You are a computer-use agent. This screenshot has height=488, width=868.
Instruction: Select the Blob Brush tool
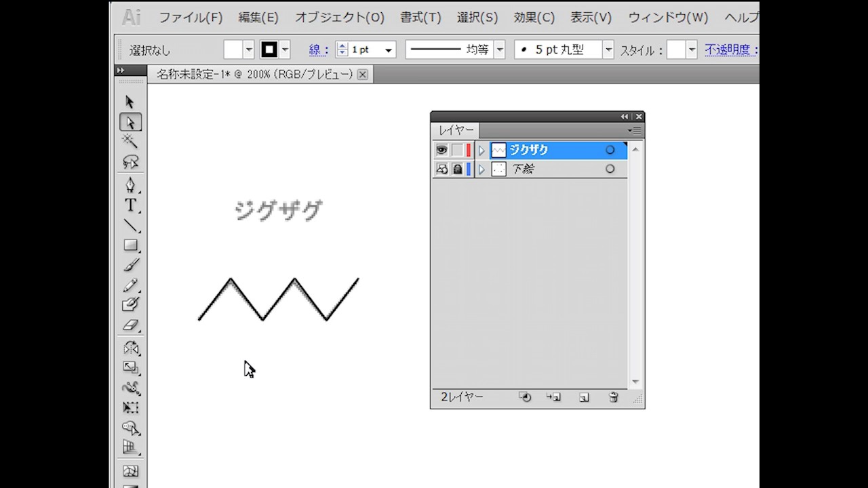130,305
